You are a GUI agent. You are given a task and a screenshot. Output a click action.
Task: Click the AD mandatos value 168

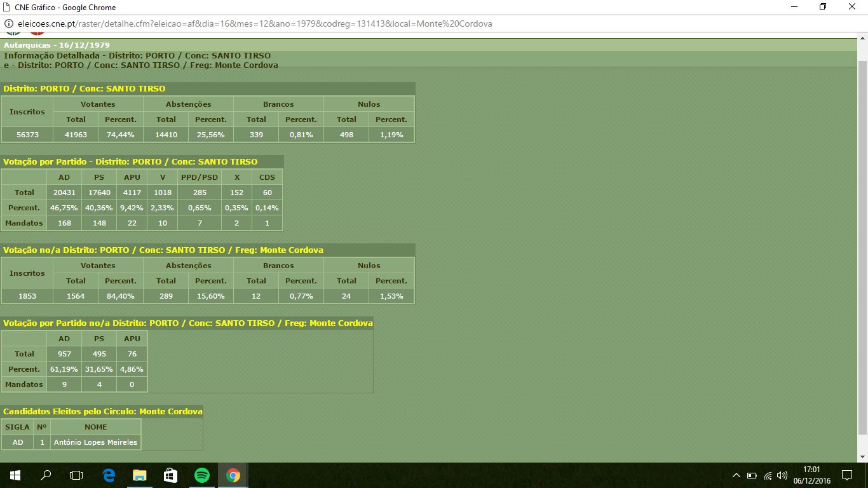pos(64,223)
